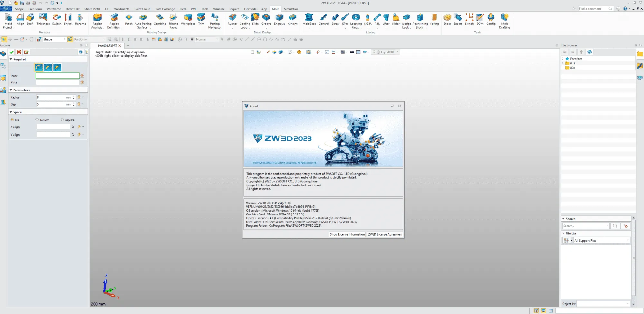Go up one folder in File Browser
The width and height of the screenshot is (644, 314).
581,52
